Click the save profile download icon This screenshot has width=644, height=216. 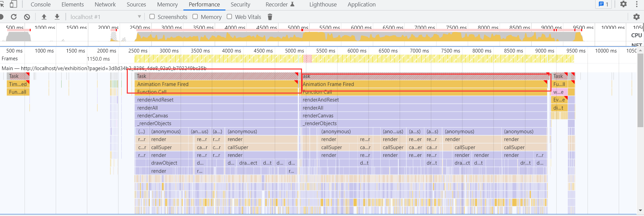point(57,17)
